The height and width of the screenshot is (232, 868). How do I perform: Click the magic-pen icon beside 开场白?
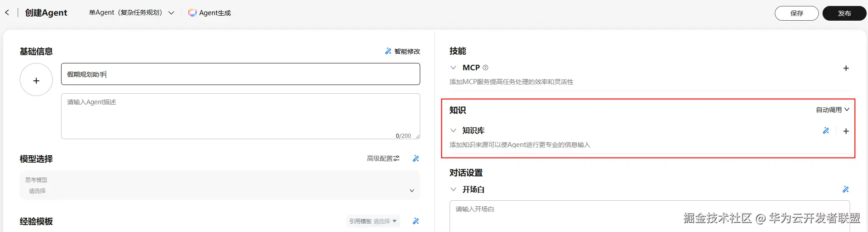coord(845,189)
